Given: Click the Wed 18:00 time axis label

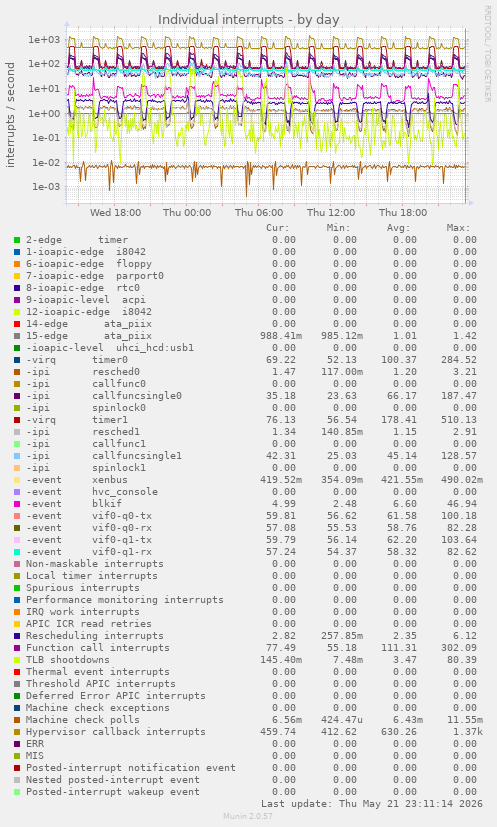Looking at the screenshot, I should pyautogui.click(x=115, y=213).
